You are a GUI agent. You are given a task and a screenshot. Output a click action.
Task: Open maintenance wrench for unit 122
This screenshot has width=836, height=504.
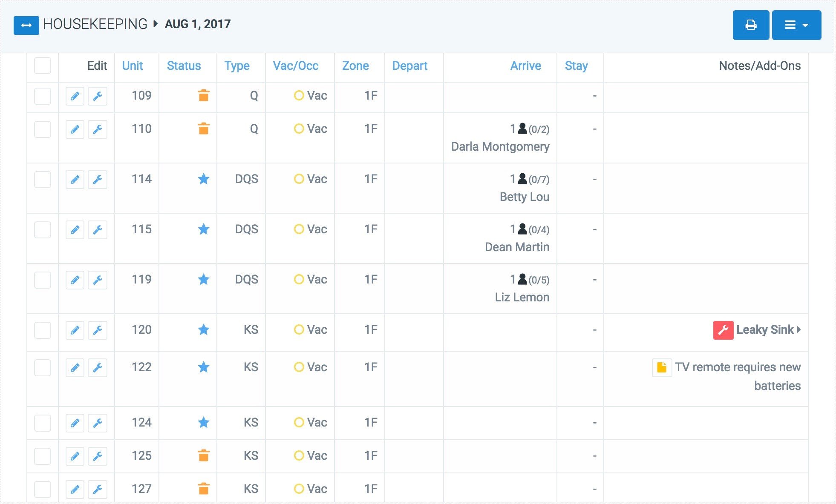click(x=98, y=367)
